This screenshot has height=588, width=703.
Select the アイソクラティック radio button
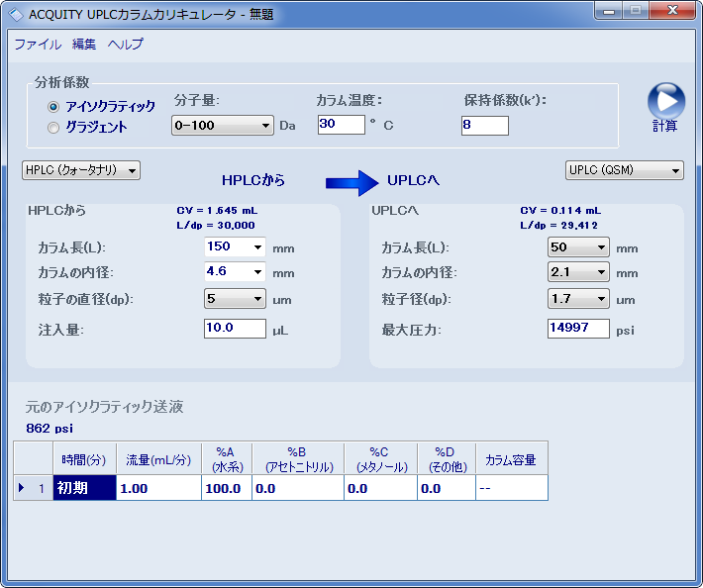[53, 107]
